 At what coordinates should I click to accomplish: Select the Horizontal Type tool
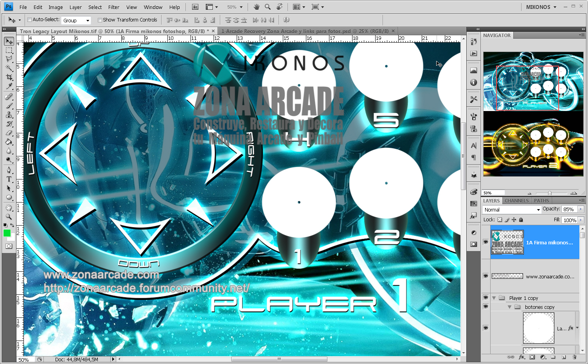tap(9, 179)
